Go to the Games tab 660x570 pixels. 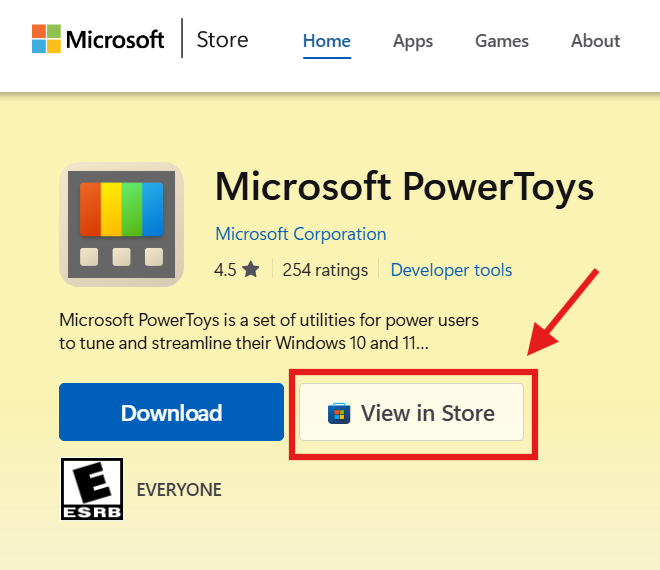click(502, 41)
